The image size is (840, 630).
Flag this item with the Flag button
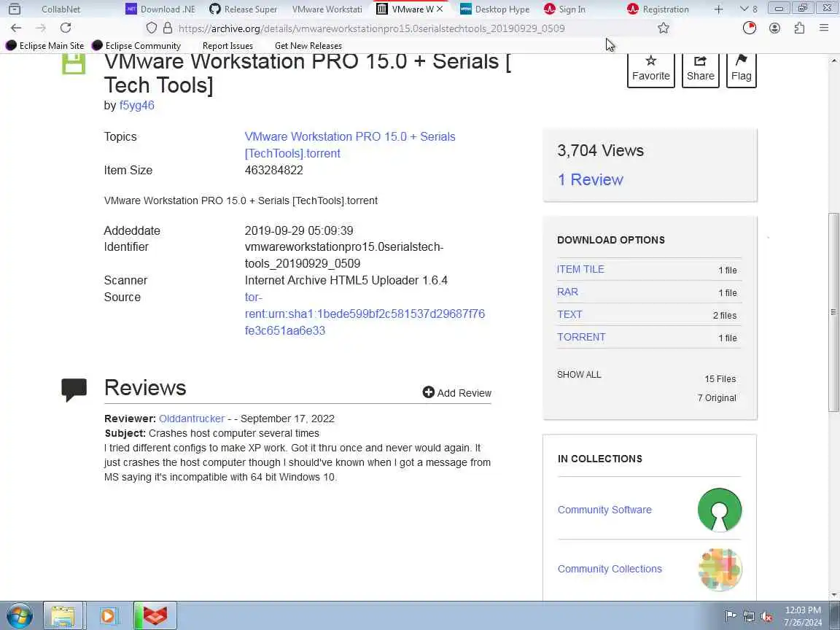741,69
